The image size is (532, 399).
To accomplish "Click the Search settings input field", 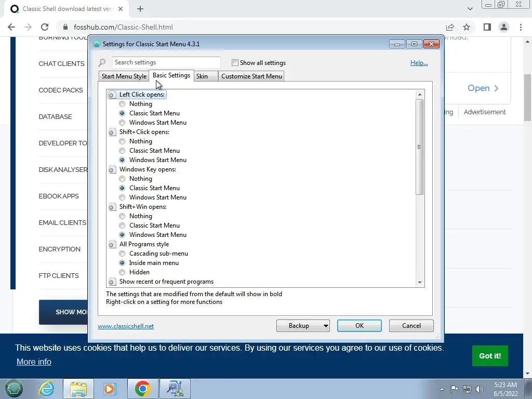I will (x=166, y=62).
